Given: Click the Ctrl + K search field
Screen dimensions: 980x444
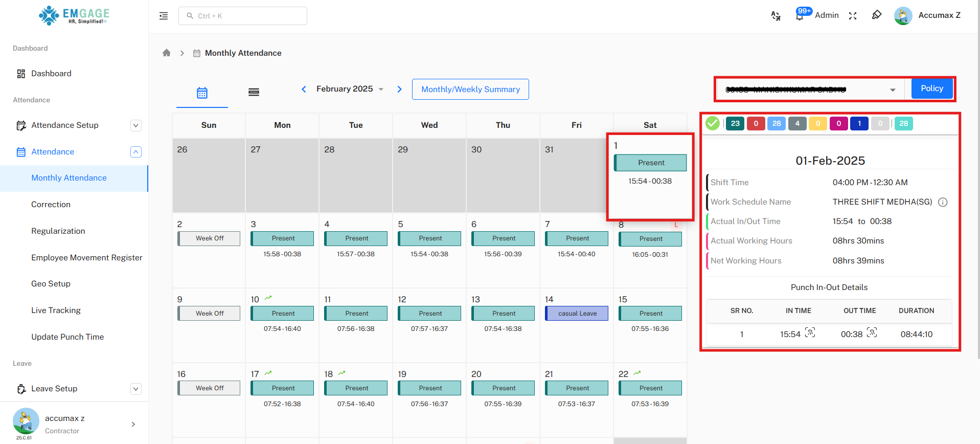Looking at the screenshot, I should (x=243, y=16).
